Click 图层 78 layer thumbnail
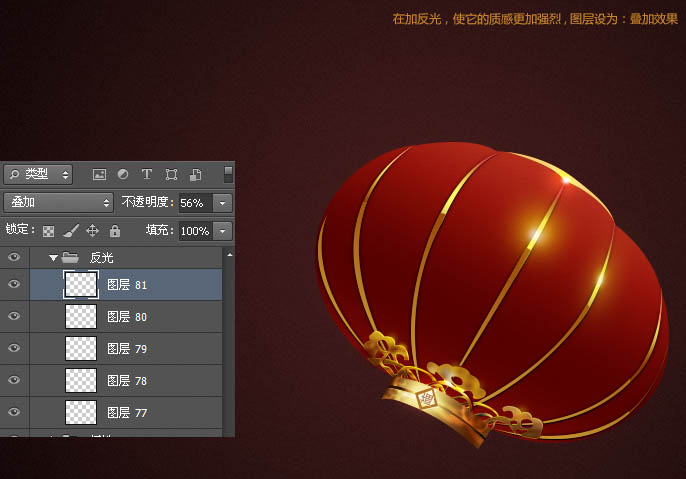686x479 pixels. pos(81,380)
